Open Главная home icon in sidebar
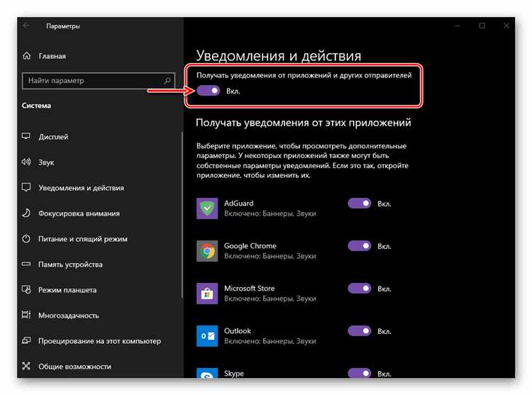This screenshot has height=395, width=532. click(x=27, y=56)
